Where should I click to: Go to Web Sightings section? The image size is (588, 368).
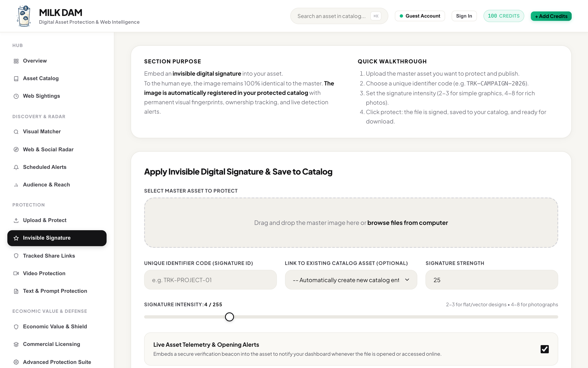tap(57, 96)
